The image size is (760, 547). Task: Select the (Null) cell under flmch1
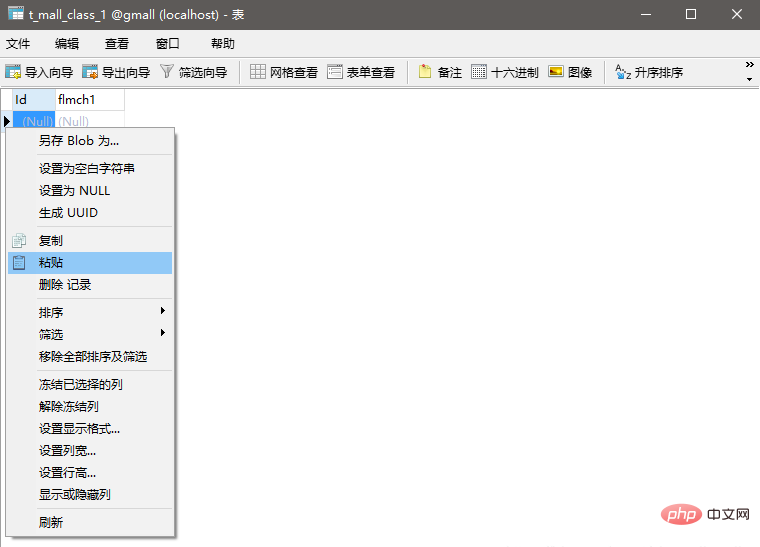coord(90,120)
